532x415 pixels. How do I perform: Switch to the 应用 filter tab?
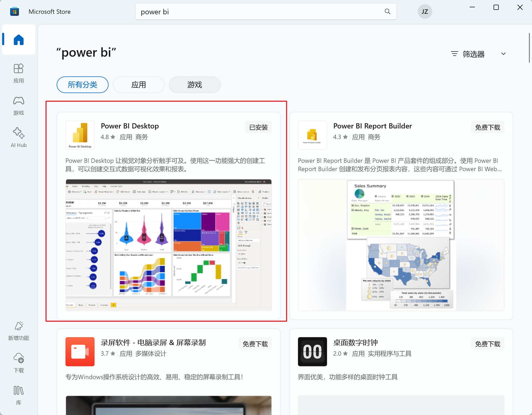pyautogui.click(x=139, y=85)
